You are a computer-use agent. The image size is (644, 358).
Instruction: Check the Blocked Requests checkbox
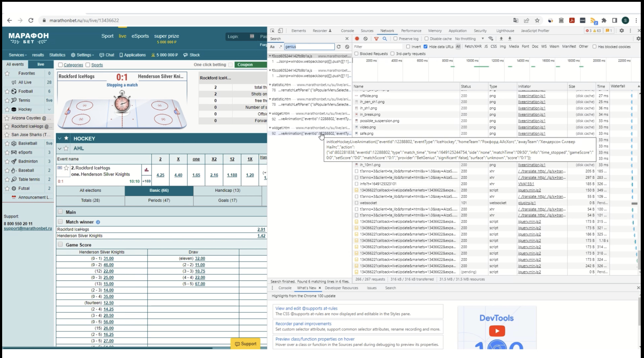(x=356, y=54)
